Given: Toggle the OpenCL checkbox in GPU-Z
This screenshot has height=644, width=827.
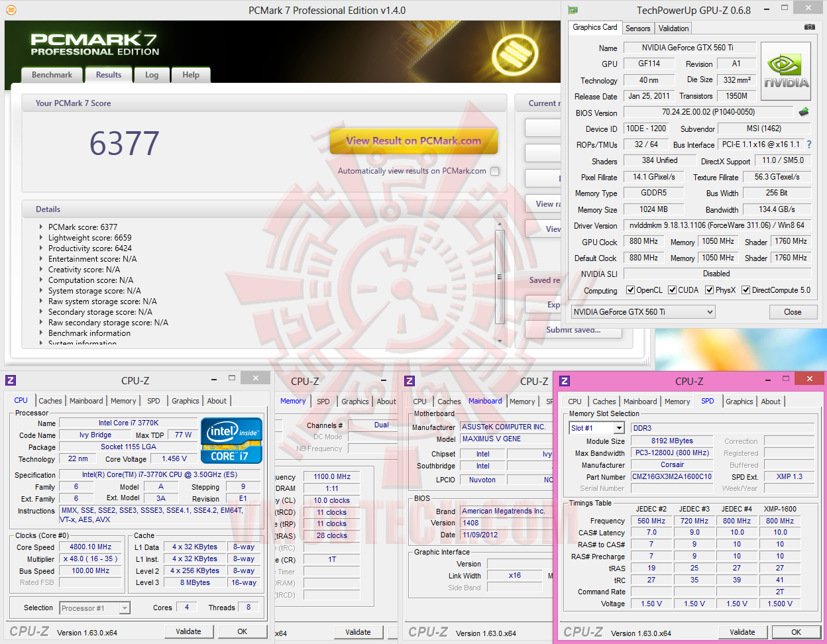Looking at the screenshot, I should tap(630, 290).
